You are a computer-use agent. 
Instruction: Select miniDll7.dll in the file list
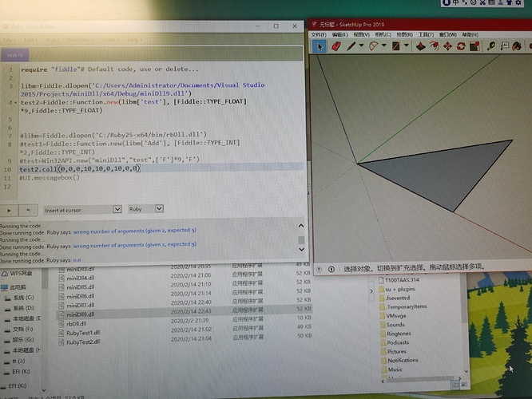point(81,305)
